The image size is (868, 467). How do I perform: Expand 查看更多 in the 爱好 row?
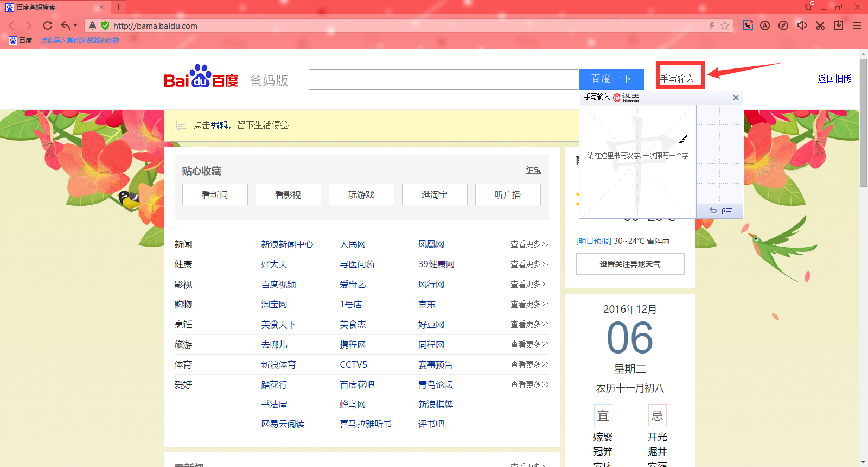point(529,385)
